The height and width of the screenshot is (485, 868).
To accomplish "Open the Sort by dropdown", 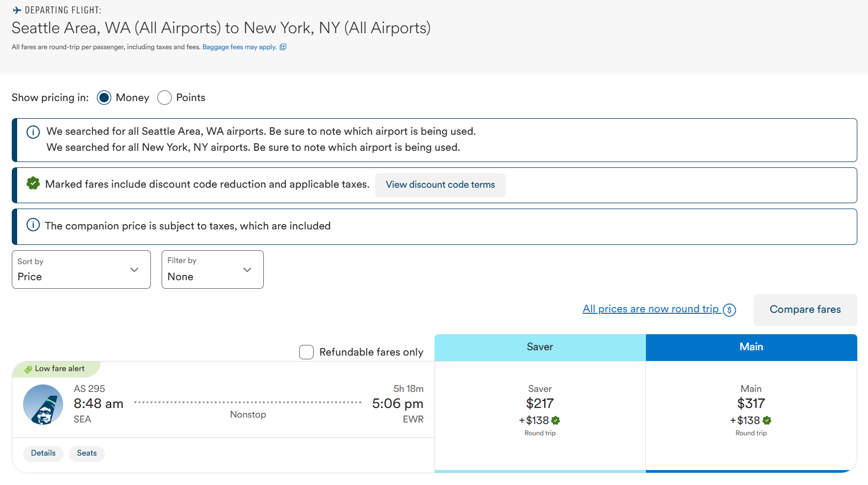I will pyautogui.click(x=81, y=270).
